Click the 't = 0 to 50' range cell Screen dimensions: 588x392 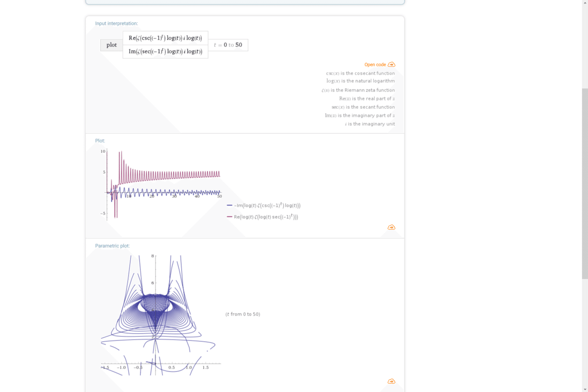click(228, 45)
